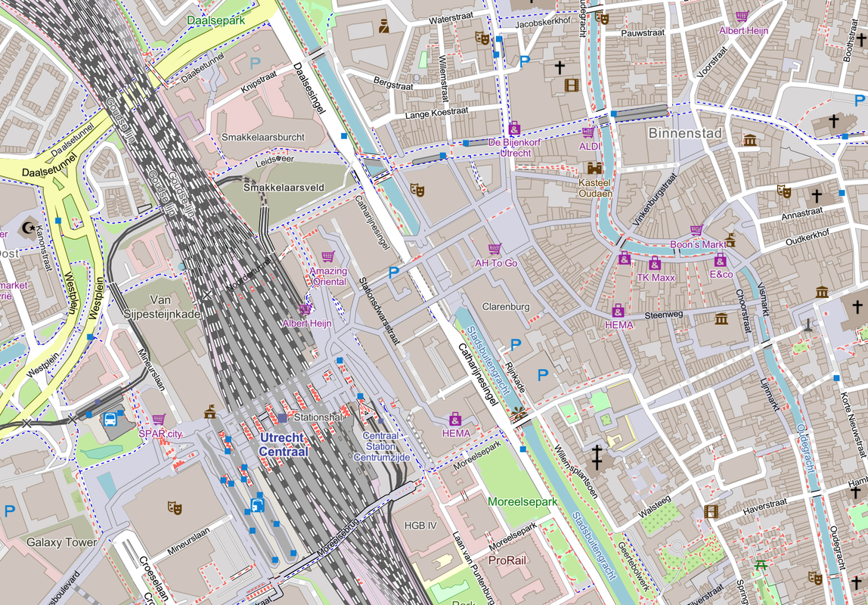
Task: Click the Willemsplantsoen street label
Action: pos(575,472)
